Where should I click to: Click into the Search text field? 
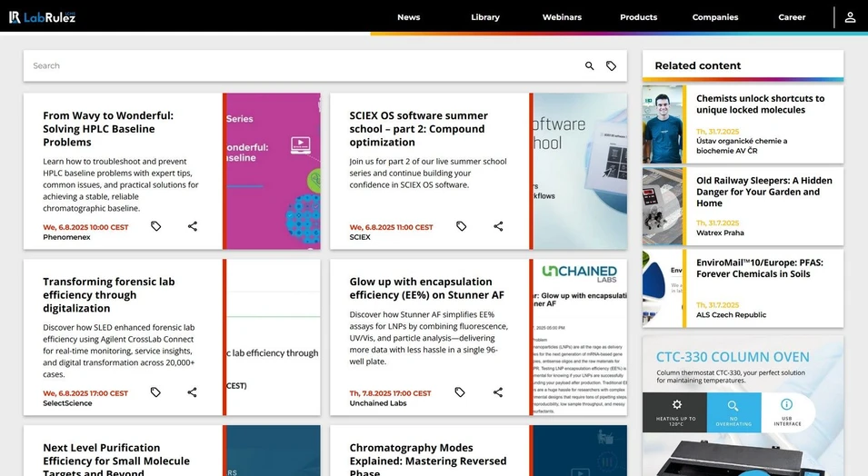pos(300,66)
